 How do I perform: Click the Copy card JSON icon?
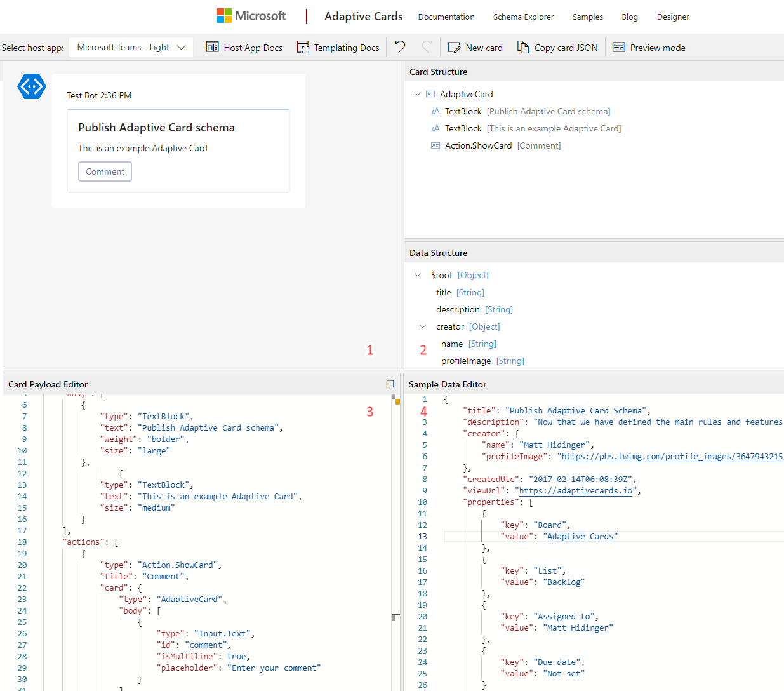pyautogui.click(x=523, y=48)
